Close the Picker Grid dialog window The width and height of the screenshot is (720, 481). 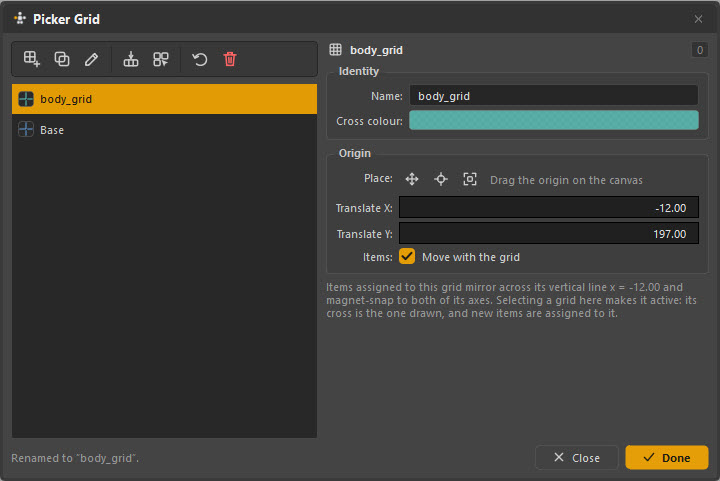point(698,19)
